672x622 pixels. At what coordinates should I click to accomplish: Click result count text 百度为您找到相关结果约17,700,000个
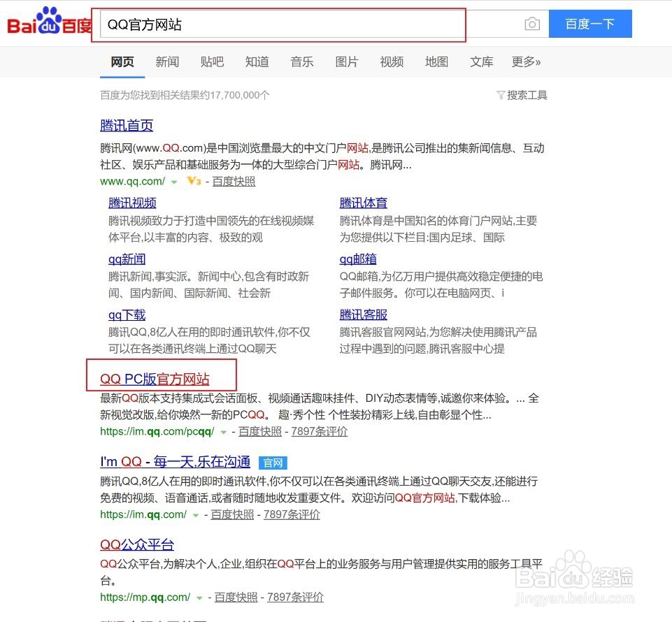click(185, 95)
